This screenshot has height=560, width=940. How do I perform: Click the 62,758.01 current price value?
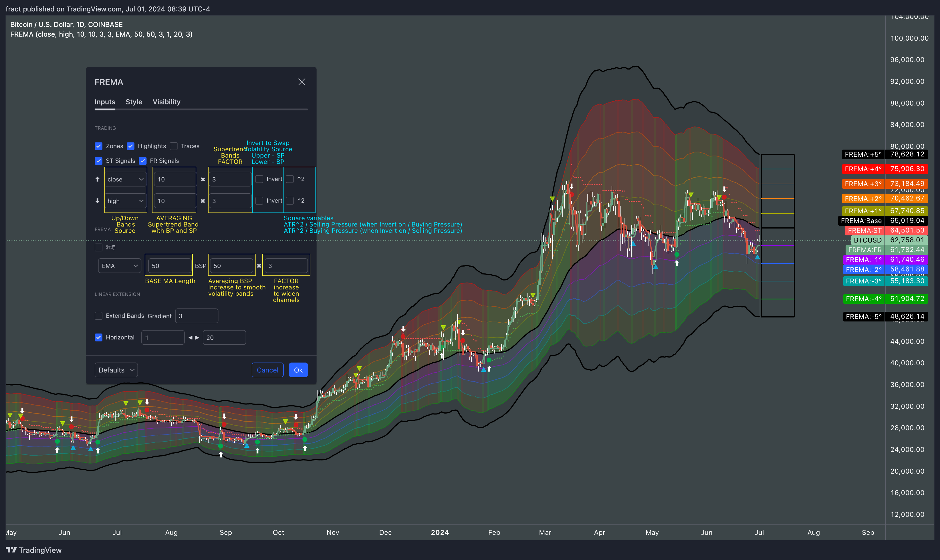(907, 240)
